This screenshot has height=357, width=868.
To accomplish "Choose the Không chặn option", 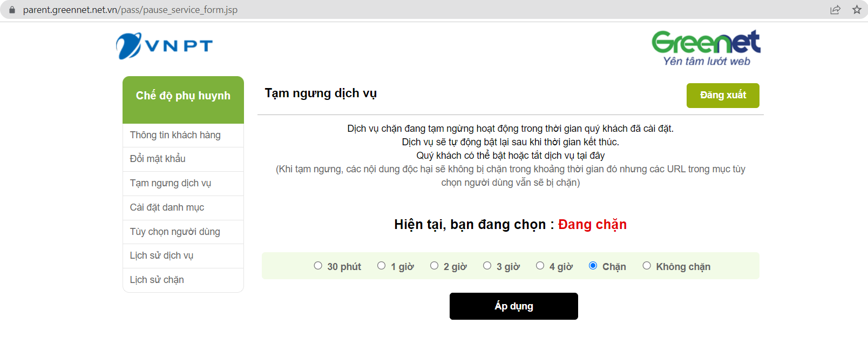I will point(647,266).
